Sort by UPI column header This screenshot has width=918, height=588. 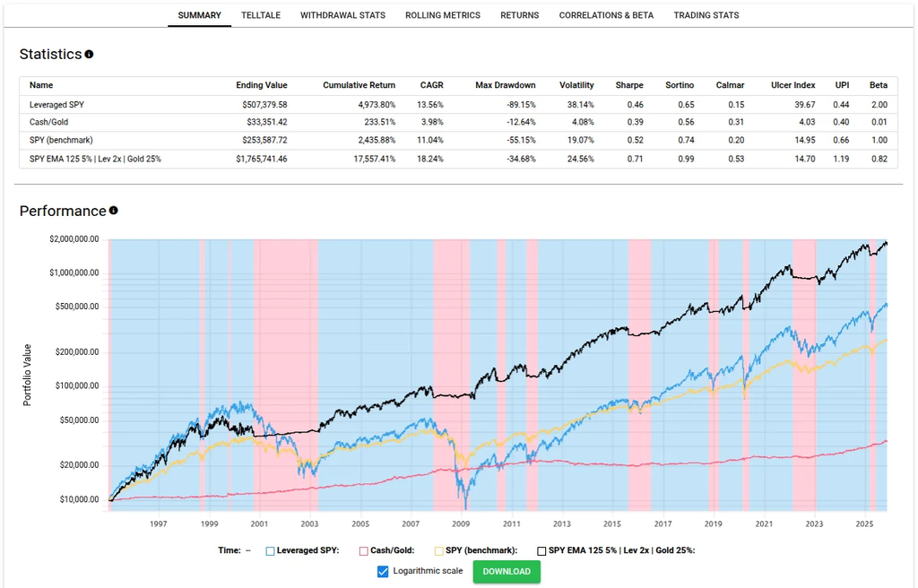pos(842,85)
